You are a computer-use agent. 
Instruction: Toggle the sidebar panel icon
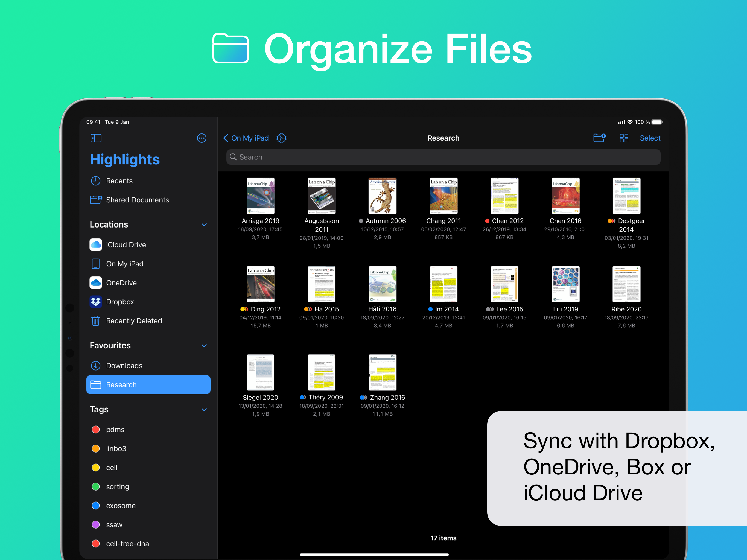[96, 138]
